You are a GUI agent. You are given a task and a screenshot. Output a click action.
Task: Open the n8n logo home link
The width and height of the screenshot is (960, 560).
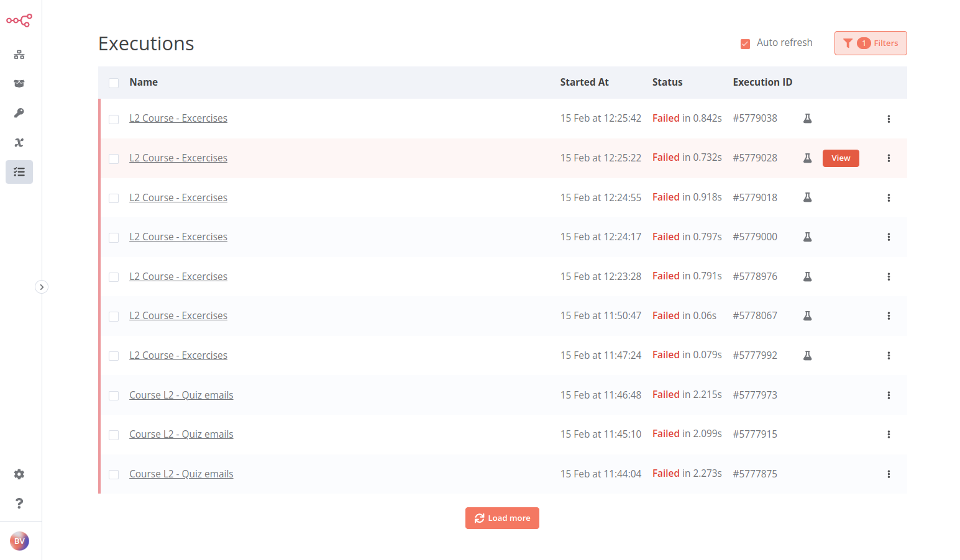19,20
